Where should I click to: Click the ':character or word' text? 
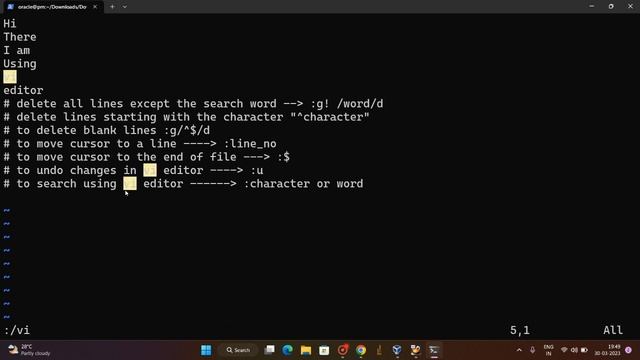tap(303, 184)
